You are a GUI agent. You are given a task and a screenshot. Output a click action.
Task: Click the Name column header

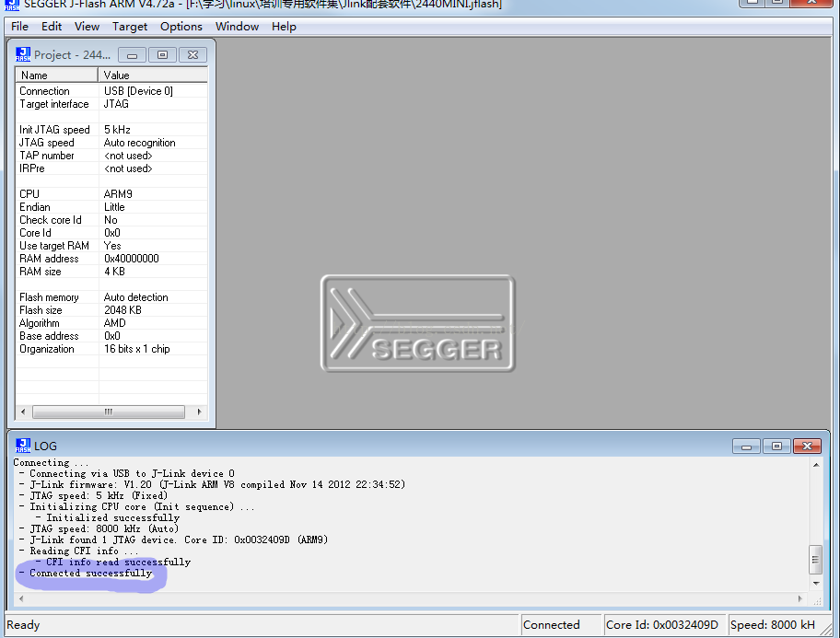(57, 75)
